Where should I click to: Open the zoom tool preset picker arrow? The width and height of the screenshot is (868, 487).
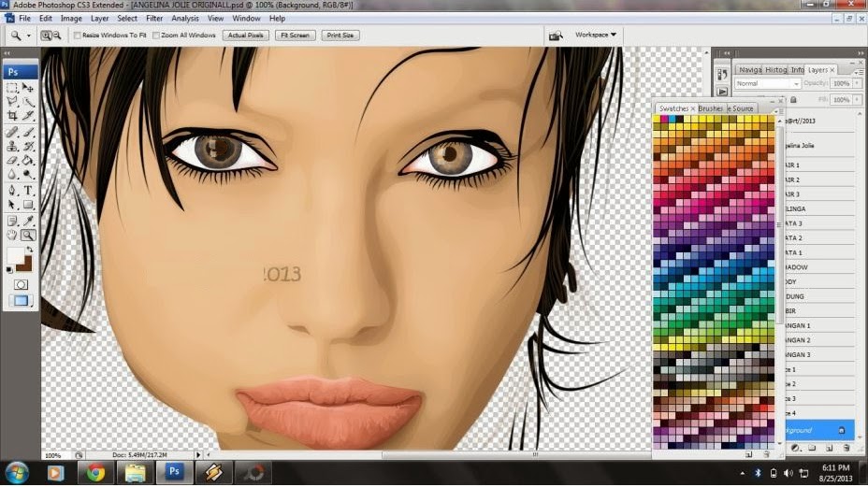tap(29, 36)
